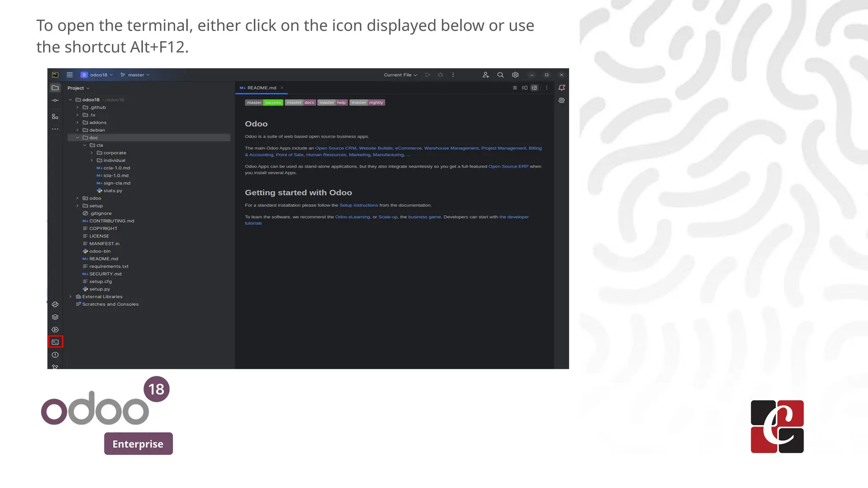The height and width of the screenshot is (488, 868).
Task: Open the AI Assistant spiral icon
Action: (562, 100)
